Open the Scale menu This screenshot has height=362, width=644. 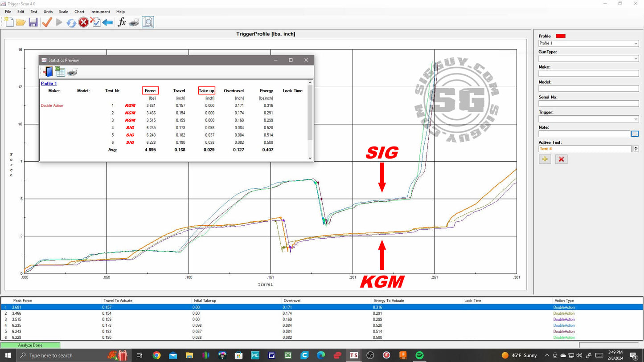pos(63,12)
